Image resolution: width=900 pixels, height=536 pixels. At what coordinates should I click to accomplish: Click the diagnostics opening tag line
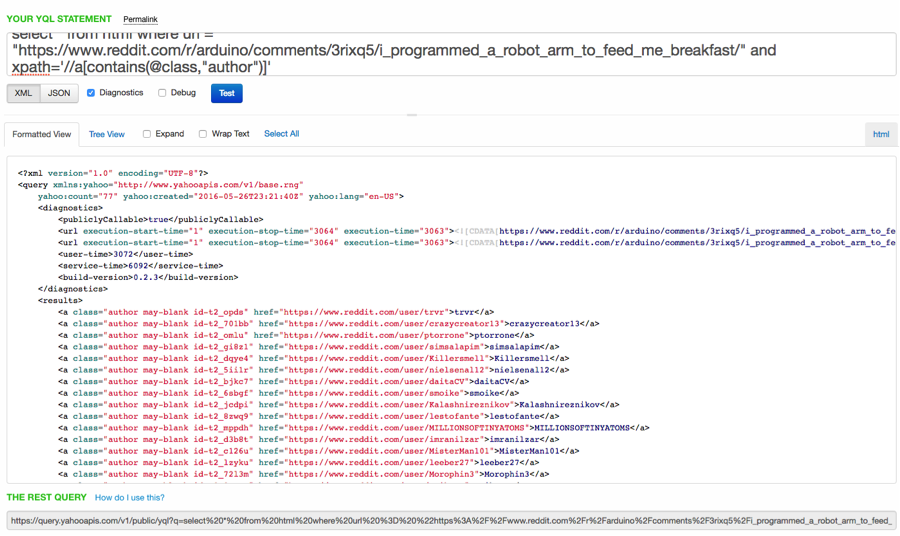tap(71, 208)
